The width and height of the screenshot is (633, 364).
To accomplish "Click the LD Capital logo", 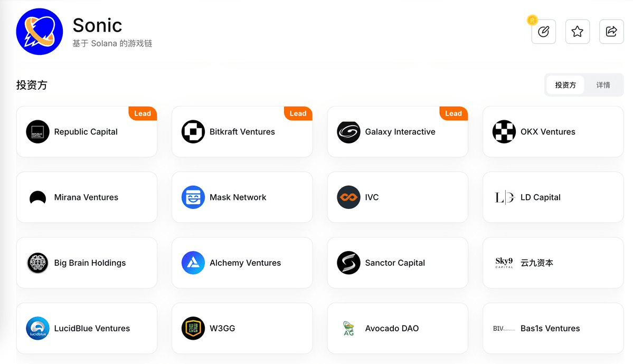I will click(x=504, y=197).
